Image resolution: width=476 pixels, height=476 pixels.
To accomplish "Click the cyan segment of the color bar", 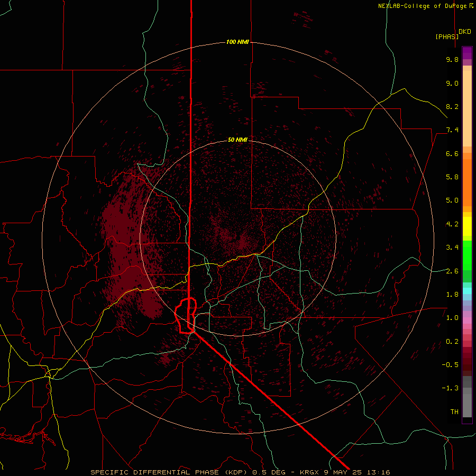I will click(467, 291).
